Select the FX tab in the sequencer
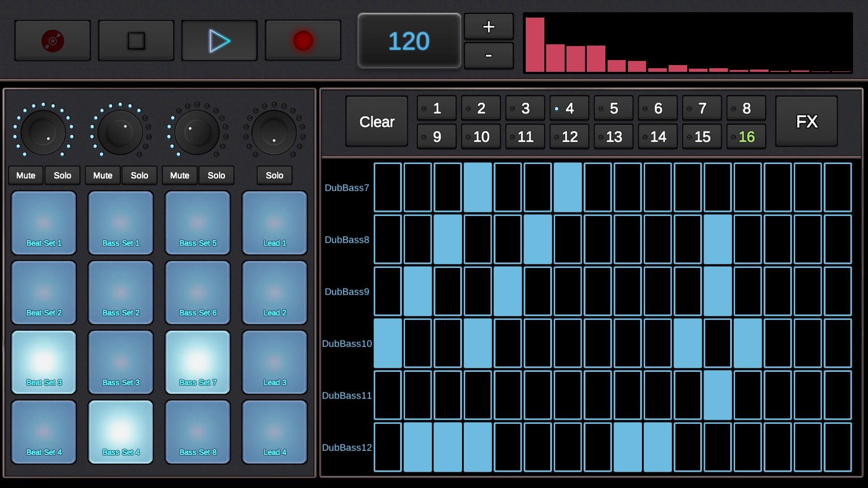868x488 pixels. 807,122
